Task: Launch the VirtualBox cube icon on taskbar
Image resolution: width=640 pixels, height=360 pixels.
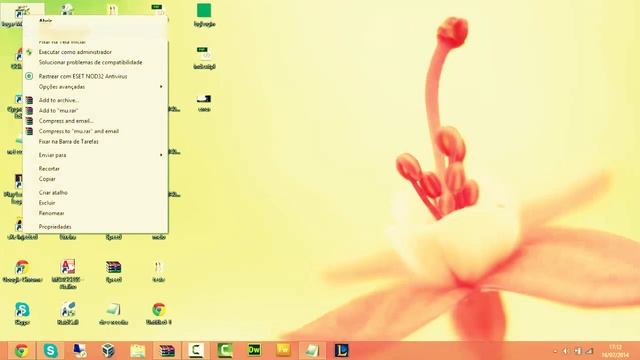Action: point(108,351)
